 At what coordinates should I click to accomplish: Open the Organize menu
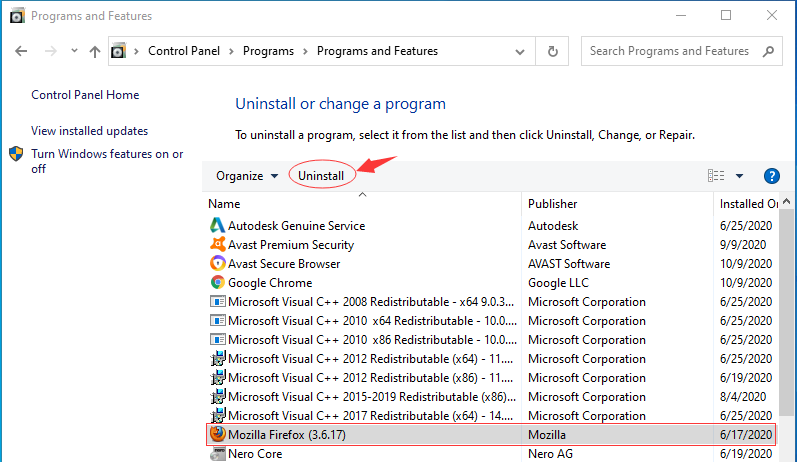pyautogui.click(x=247, y=176)
